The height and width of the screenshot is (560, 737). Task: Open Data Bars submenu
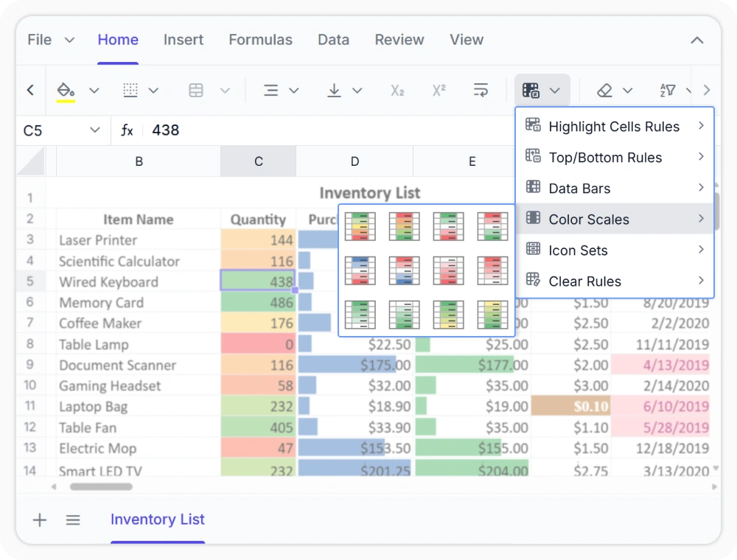click(615, 188)
